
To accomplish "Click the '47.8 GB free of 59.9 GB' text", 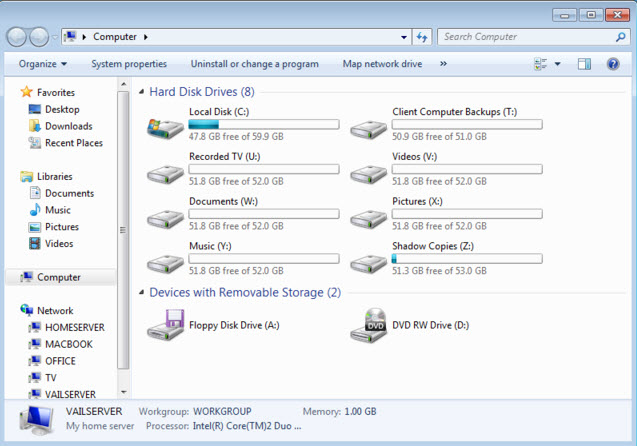I will point(236,136).
